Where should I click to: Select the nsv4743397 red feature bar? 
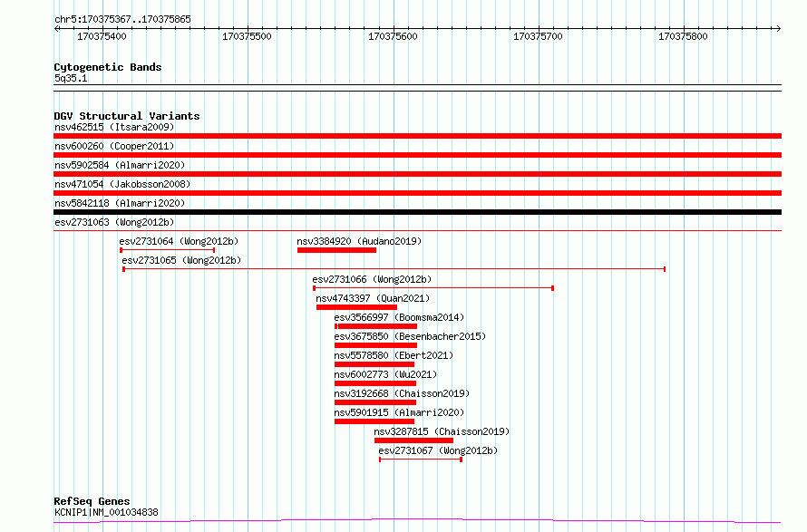click(x=356, y=307)
